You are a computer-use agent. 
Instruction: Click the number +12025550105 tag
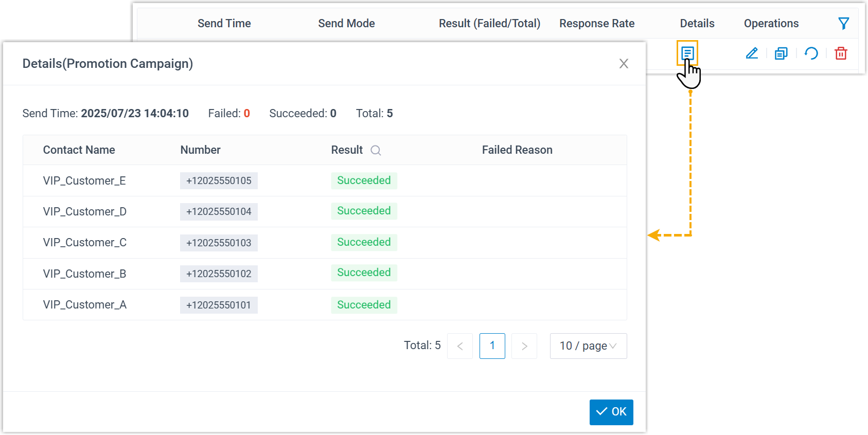pyautogui.click(x=219, y=181)
